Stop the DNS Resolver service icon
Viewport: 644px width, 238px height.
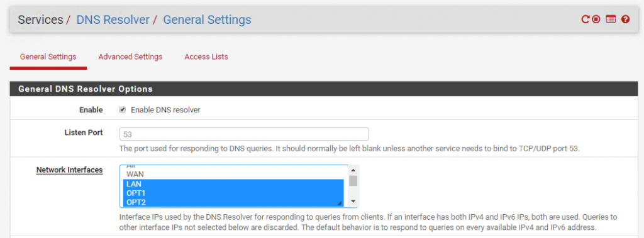coord(596,19)
